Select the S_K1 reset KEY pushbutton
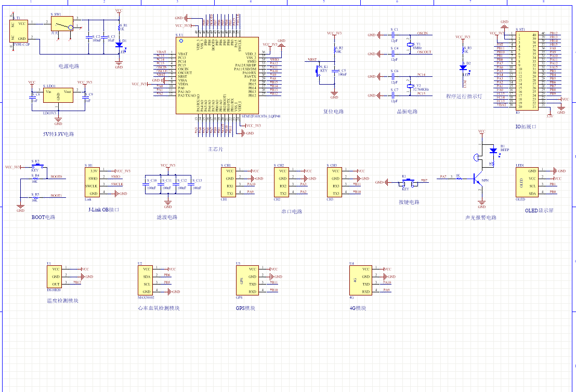The height and width of the screenshot is (392, 576). point(318,70)
